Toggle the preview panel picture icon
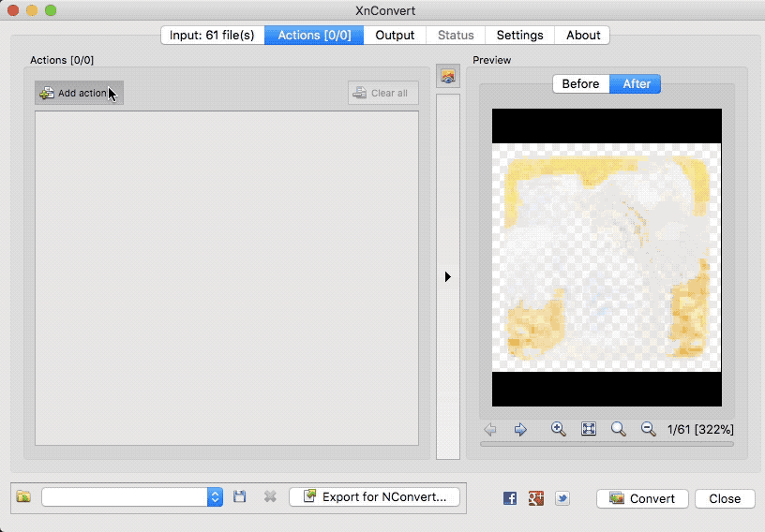Screen dimensions: 765x532 [x=448, y=76]
